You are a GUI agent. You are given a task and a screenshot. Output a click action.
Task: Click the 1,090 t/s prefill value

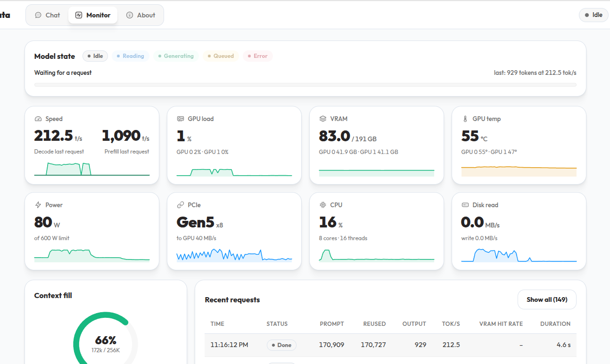[x=126, y=136]
